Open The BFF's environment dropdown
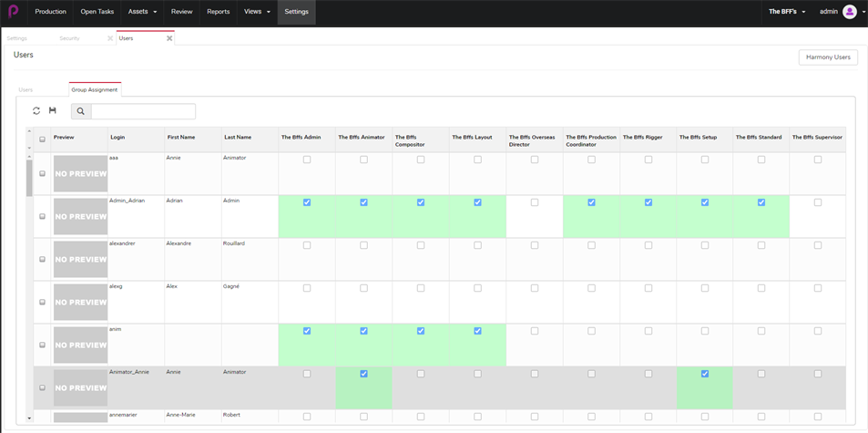This screenshot has width=868, height=433. (786, 12)
